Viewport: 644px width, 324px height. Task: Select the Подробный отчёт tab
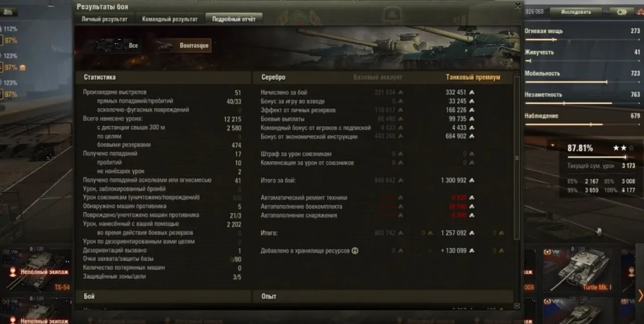coord(234,19)
